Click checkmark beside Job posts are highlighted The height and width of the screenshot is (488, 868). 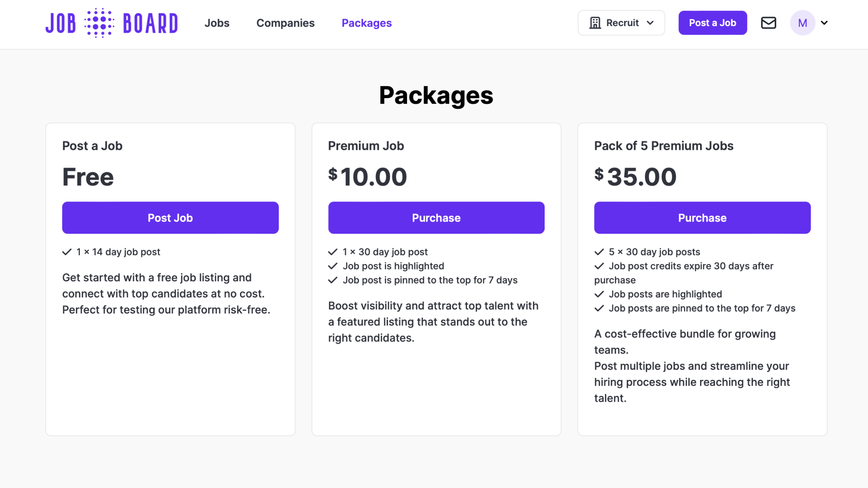coord(599,294)
